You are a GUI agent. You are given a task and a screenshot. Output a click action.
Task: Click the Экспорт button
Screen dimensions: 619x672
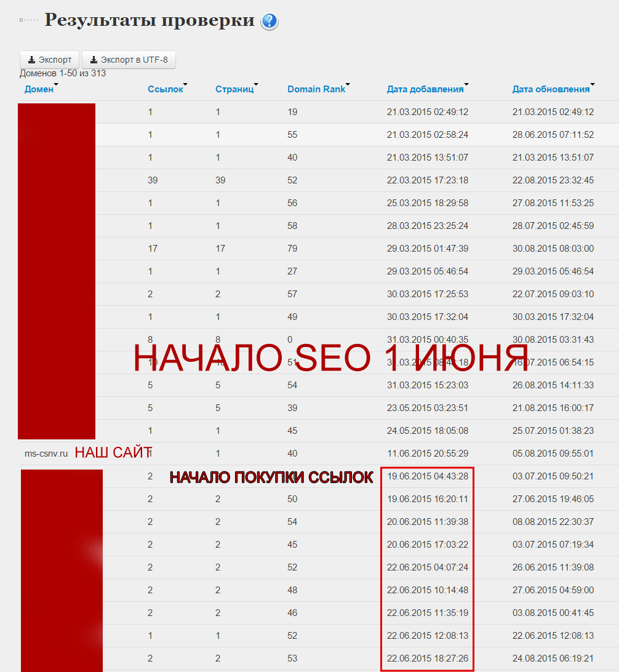pos(49,60)
